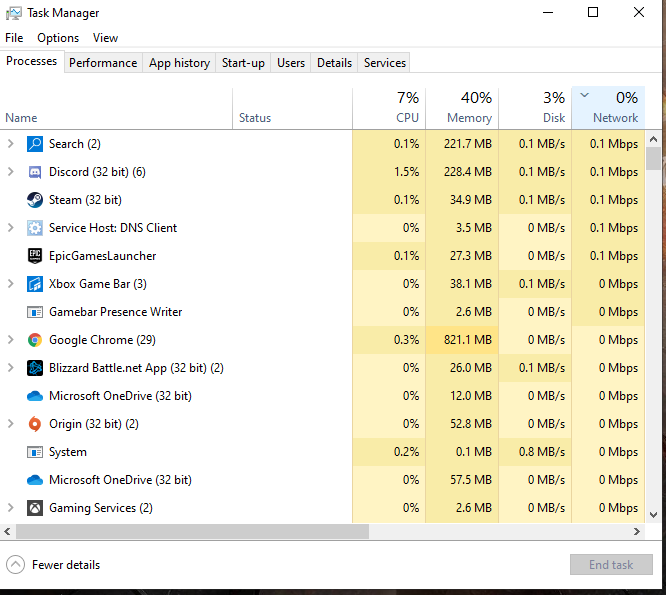Click the Steam process icon
Viewport: 666px width, 595px height.
[x=35, y=200]
